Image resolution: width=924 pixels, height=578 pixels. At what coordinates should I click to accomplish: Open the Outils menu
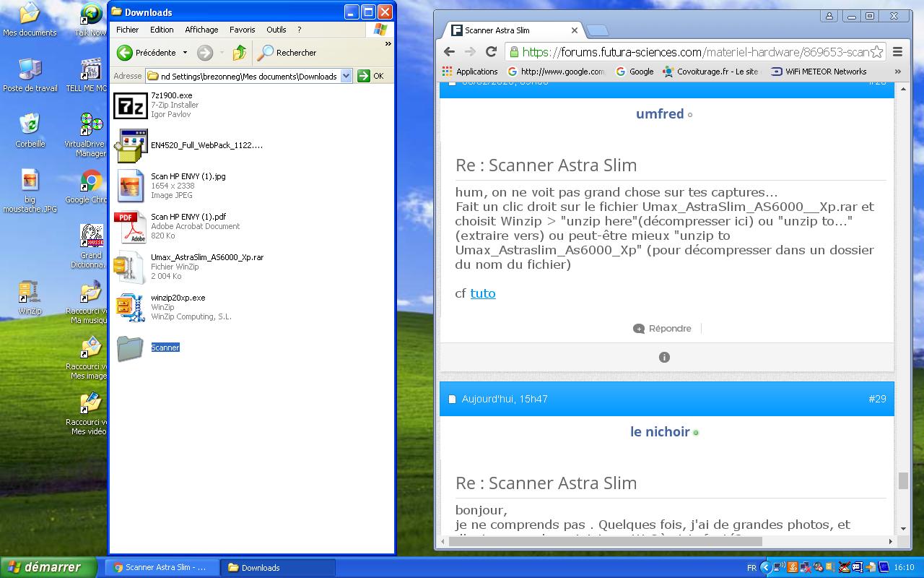276,30
